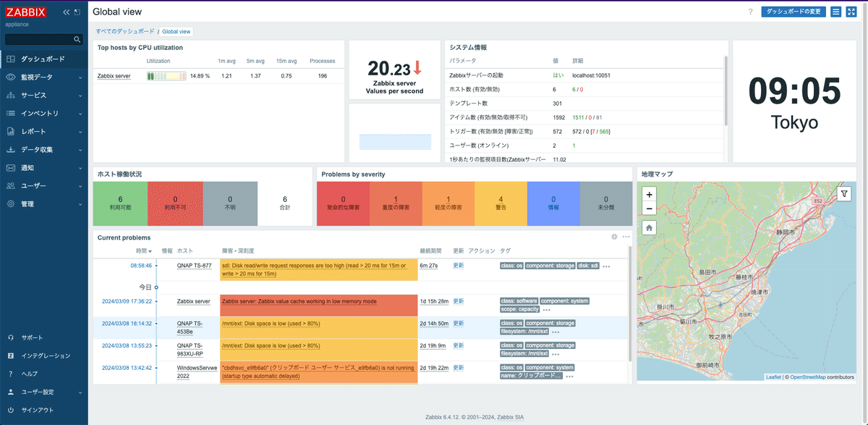Click サインアウト to sign out
This screenshot has height=425, width=868.
[44, 410]
